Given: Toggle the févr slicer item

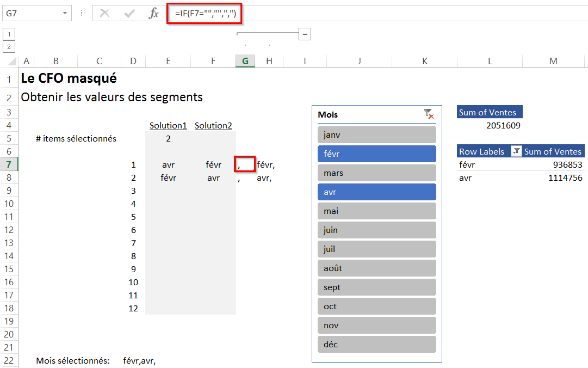Looking at the screenshot, I should tap(377, 154).
